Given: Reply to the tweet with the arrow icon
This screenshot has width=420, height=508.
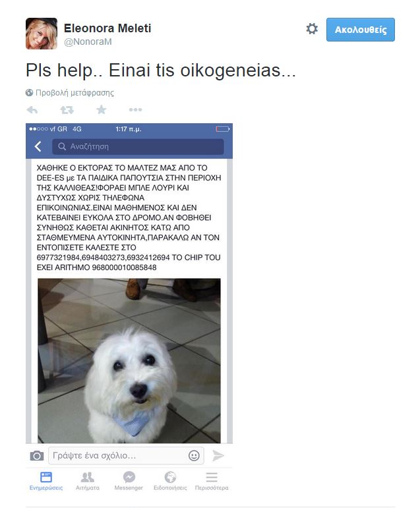Looking at the screenshot, I should 32,110.
